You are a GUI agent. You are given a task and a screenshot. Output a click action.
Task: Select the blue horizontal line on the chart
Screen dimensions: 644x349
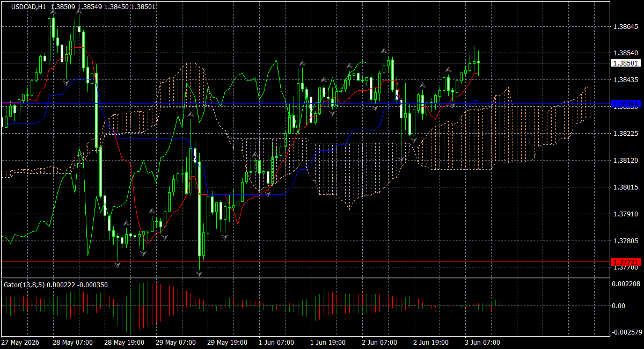coord(305,103)
